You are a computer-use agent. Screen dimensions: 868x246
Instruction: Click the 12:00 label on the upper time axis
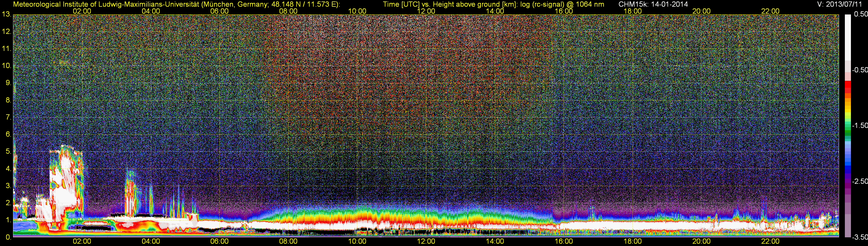(x=426, y=11)
